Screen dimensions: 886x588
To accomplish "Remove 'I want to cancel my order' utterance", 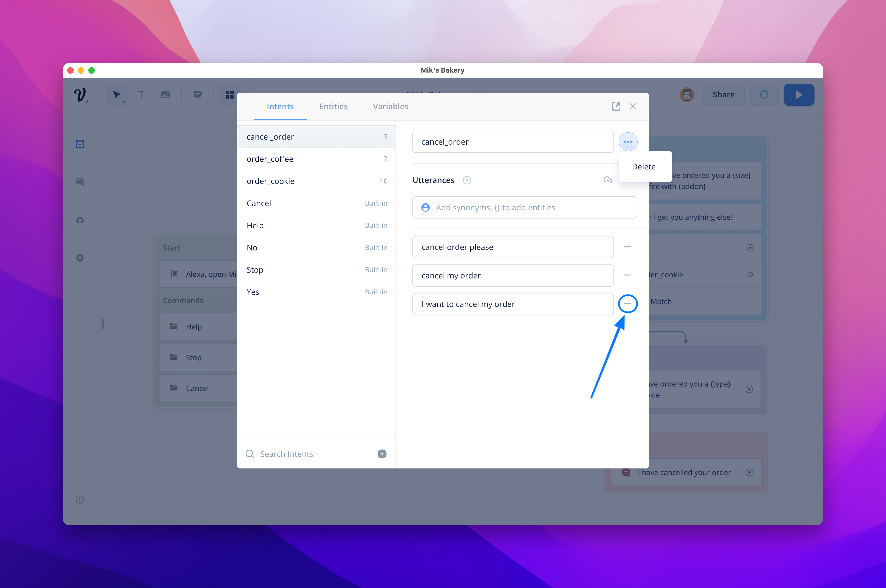I will tap(628, 304).
